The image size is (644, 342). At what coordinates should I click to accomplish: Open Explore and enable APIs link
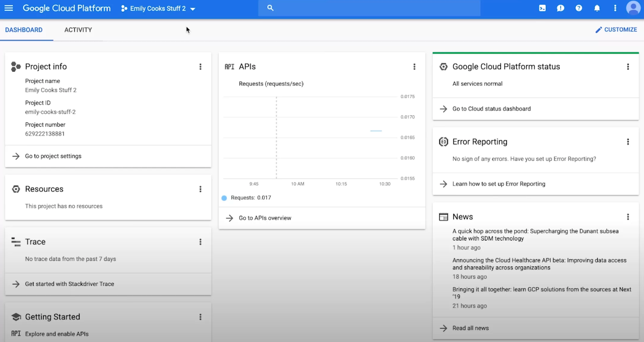tap(57, 334)
